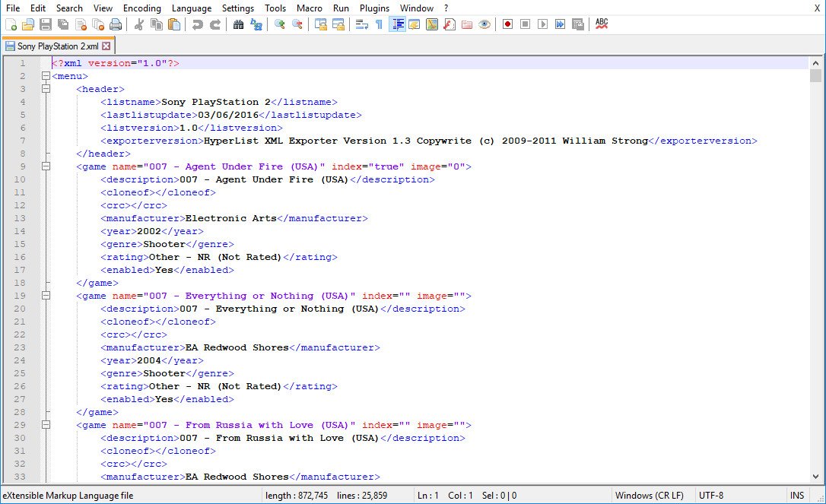Click the Open file folder icon

pyautogui.click(x=28, y=24)
